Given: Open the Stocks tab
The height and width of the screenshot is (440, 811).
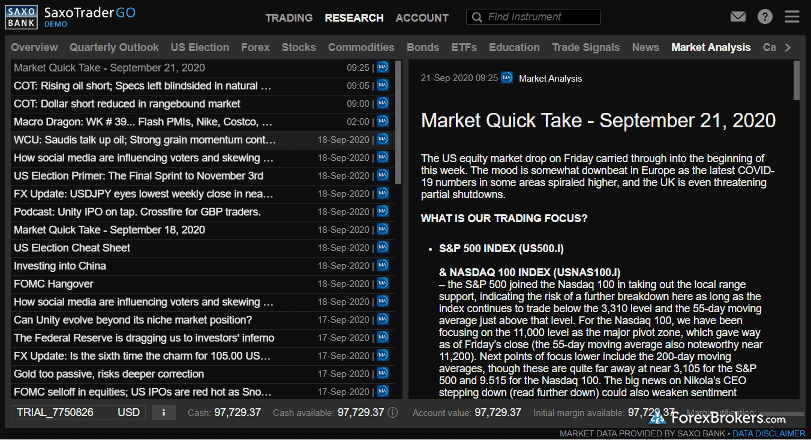Looking at the screenshot, I should pos(298,48).
